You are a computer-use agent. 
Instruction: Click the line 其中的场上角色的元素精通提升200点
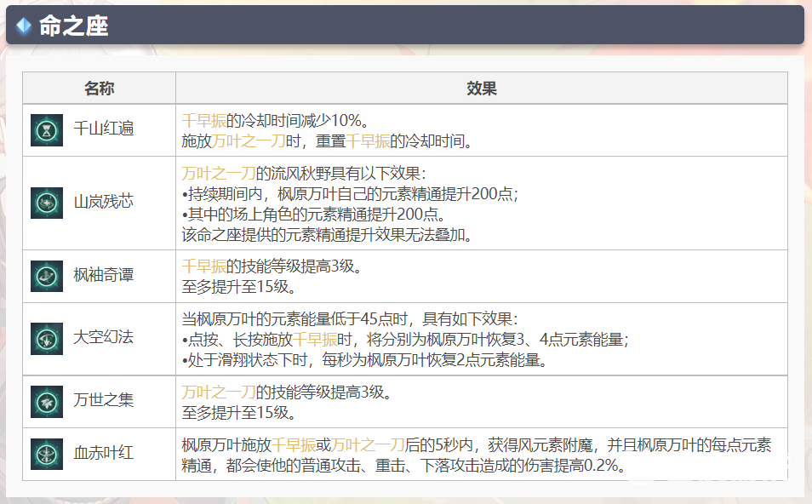[x=314, y=215]
